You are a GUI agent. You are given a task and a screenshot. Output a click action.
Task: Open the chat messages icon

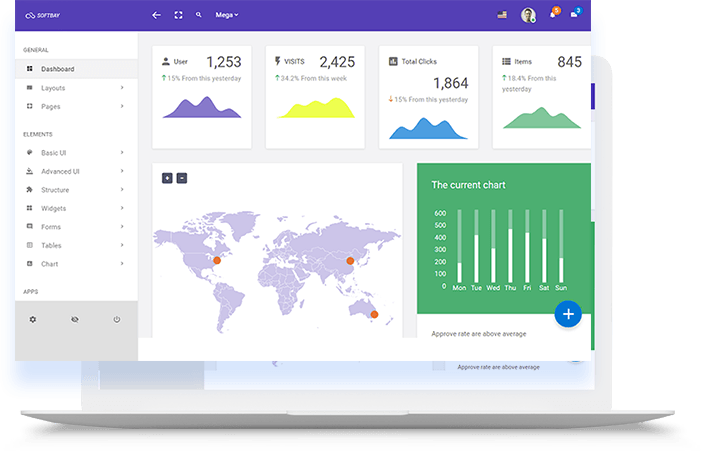(x=575, y=15)
